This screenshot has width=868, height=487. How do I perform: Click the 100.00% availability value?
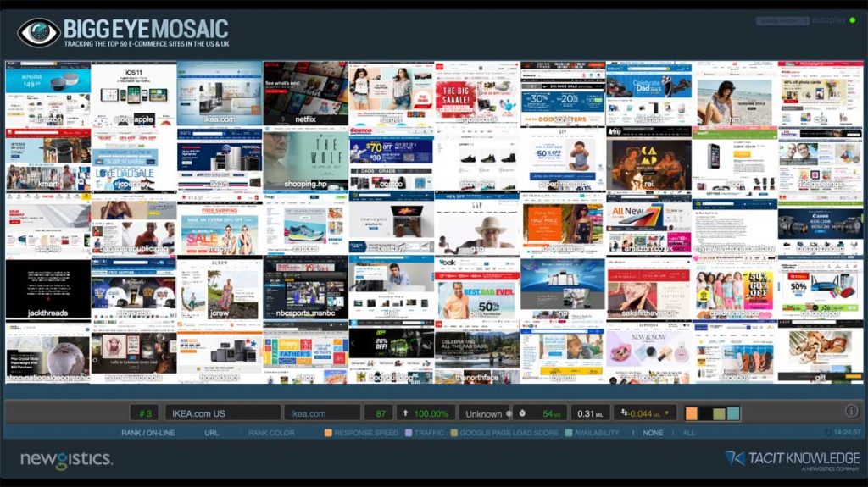431,413
